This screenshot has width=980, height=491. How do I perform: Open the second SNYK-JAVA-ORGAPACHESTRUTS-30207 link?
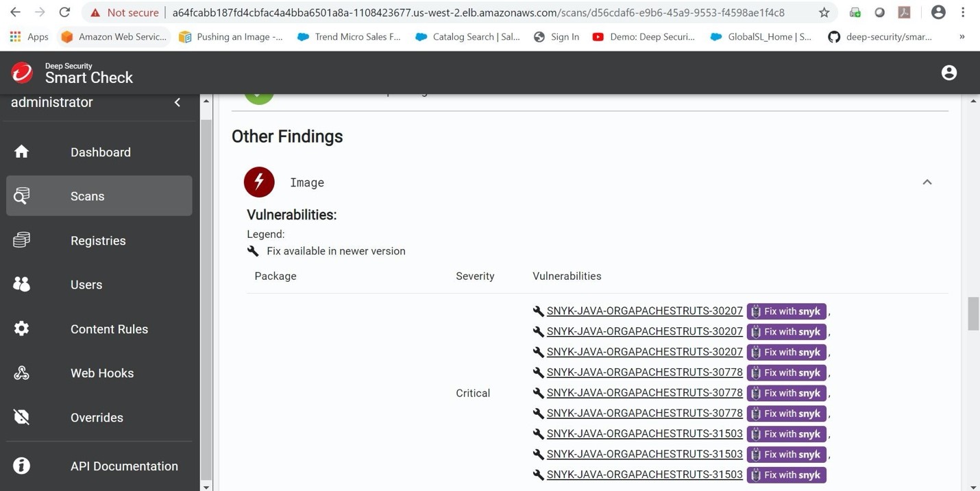645,331
